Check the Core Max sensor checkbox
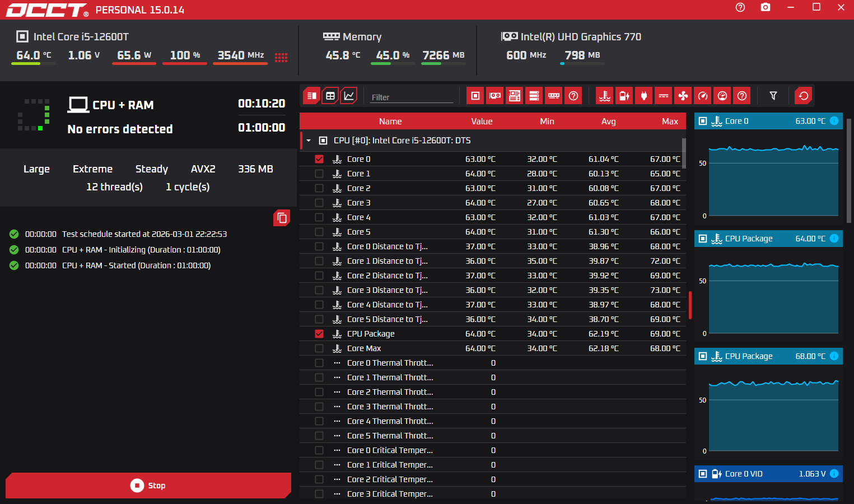The width and height of the screenshot is (854, 504). click(319, 348)
